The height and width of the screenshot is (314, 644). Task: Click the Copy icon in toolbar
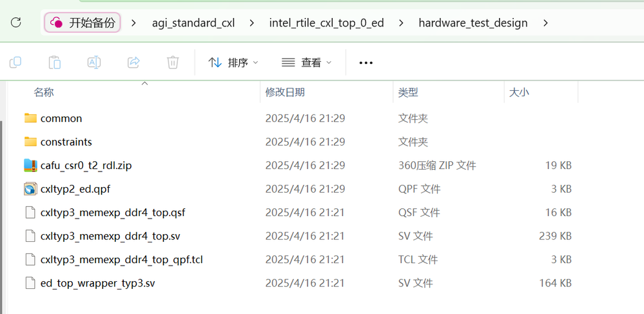point(15,63)
